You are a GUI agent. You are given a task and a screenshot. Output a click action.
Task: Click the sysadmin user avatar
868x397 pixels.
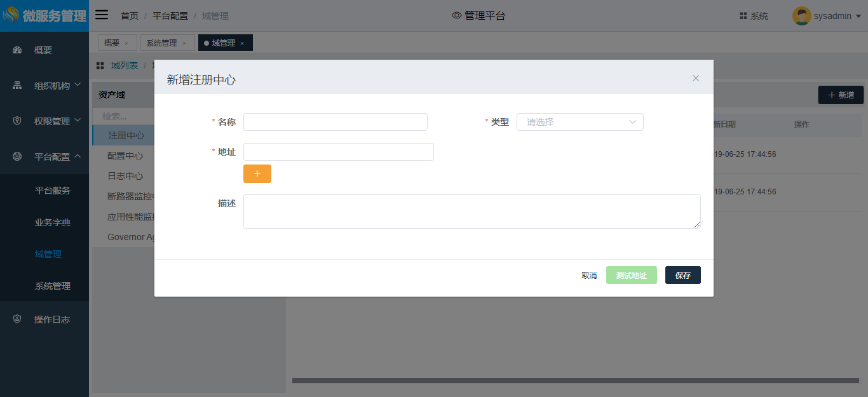[801, 16]
